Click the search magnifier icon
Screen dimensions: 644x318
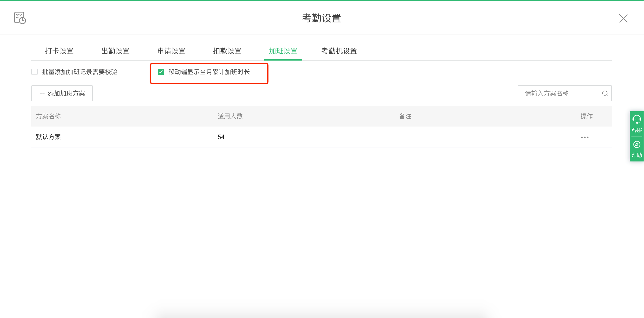[x=605, y=93]
